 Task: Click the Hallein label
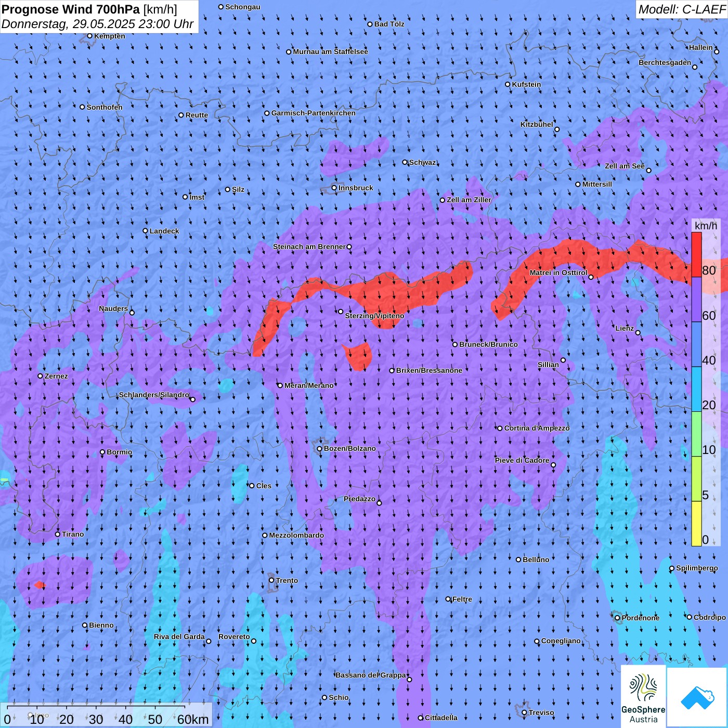(x=701, y=47)
